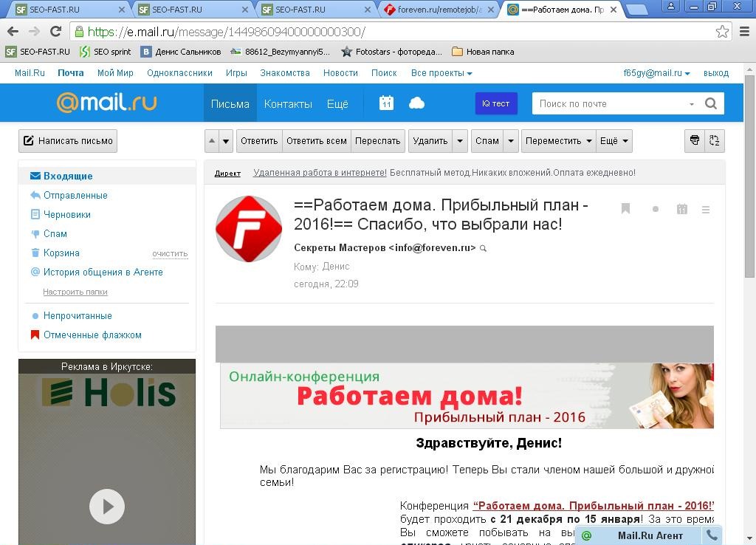This screenshot has width=756, height=545.
Task: Open the Спам folder in sidebar
Action: pos(55,234)
